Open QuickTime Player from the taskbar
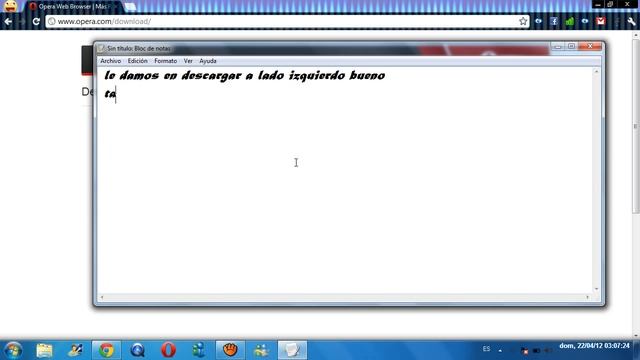Screen dimensions: 640x360 (x=138, y=350)
